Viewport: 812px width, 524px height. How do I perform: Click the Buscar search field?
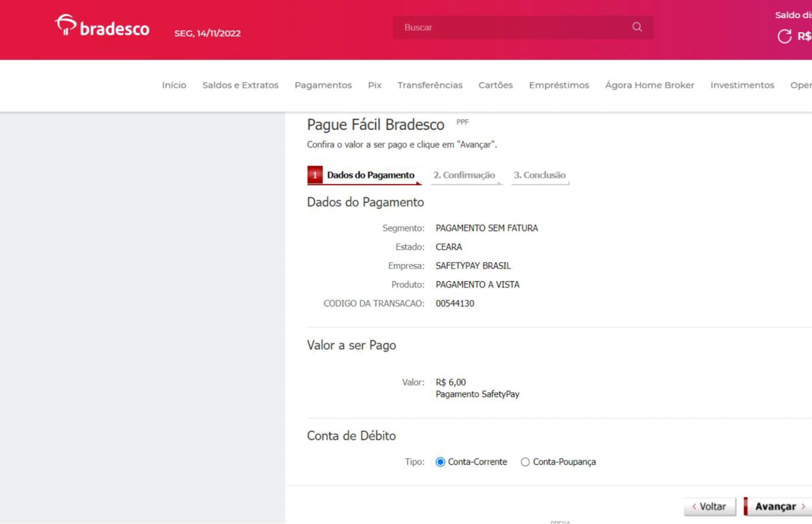pyautogui.click(x=512, y=27)
